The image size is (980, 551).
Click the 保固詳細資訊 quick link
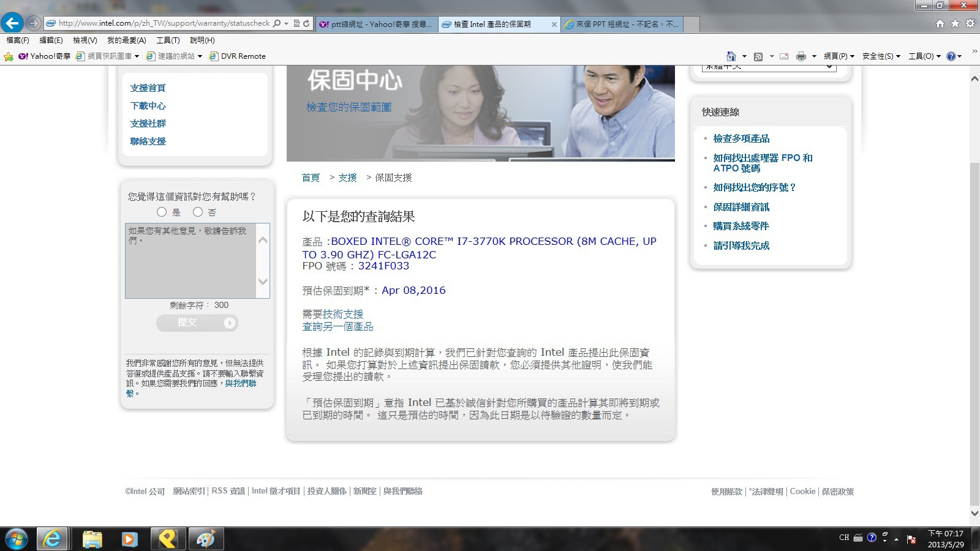coord(741,207)
